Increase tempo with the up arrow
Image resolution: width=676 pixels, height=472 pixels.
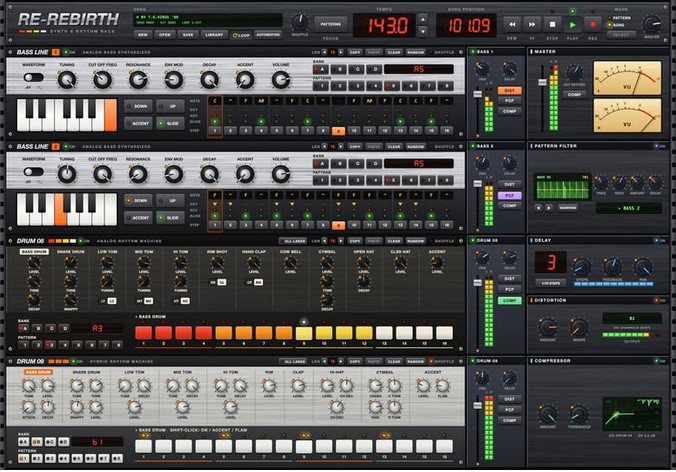423,19
